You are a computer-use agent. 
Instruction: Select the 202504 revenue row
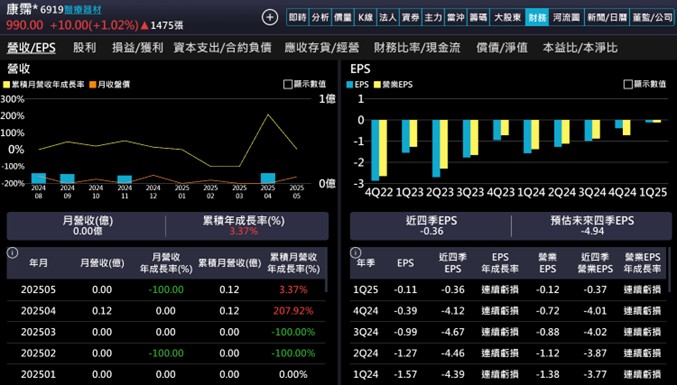click(166, 311)
